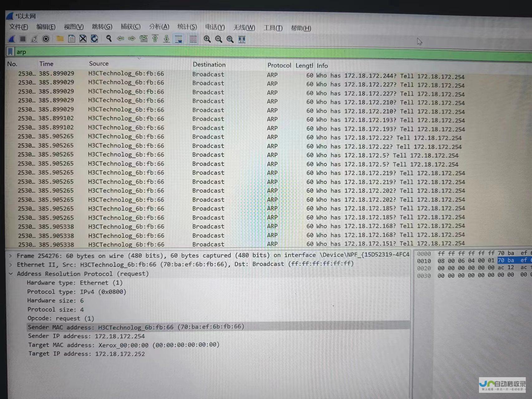Image resolution: width=532 pixels, height=399 pixels.
Task: Sort by the Length column header
Action: pyautogui.click(x=304, y=66)
